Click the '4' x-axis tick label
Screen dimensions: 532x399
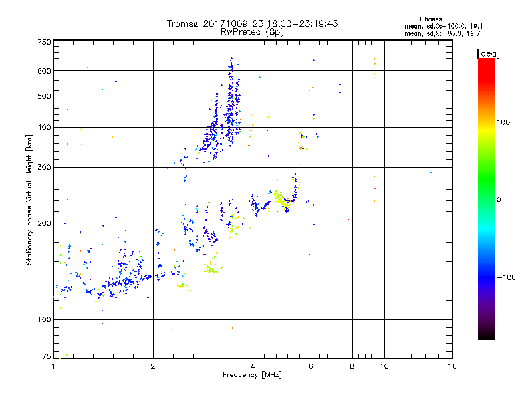(253, 366)
